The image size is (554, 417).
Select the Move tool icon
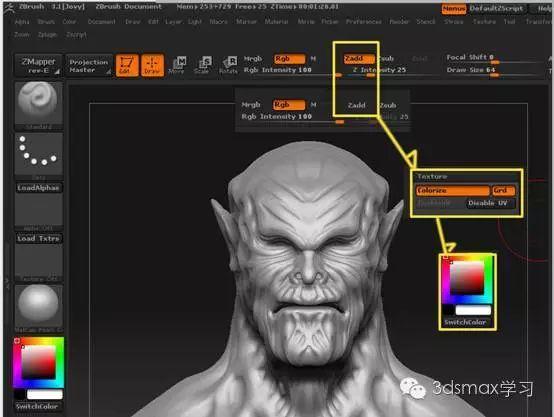[x=177, y=65]
